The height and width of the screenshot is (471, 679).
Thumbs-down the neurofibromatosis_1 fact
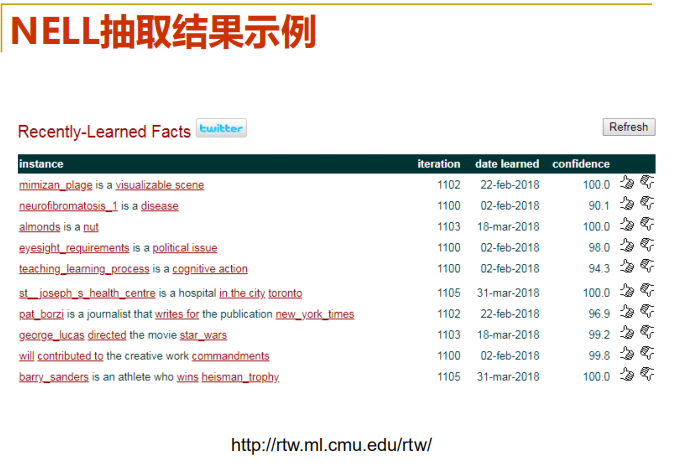647,204
